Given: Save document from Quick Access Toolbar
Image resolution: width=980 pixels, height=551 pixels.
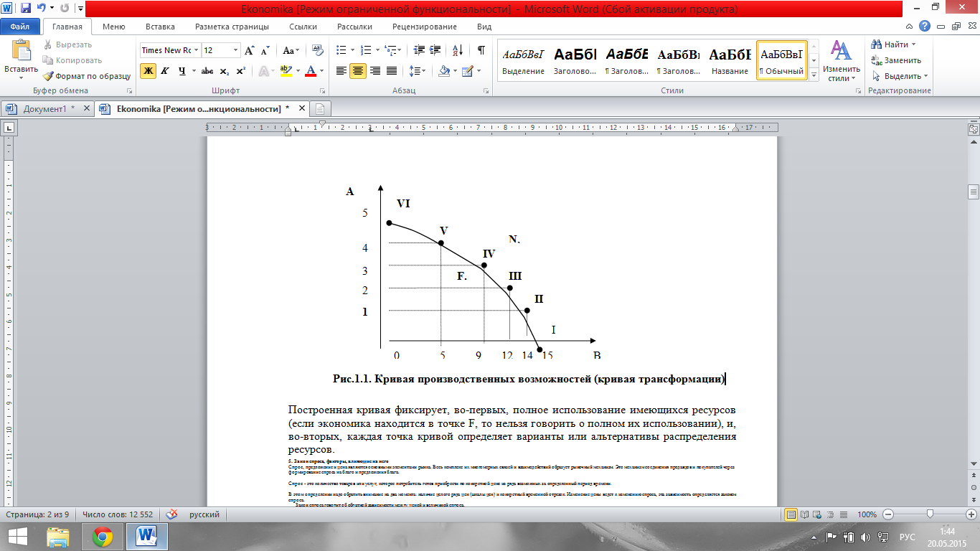Looking at the screenshot, I should tap(26, 9).
